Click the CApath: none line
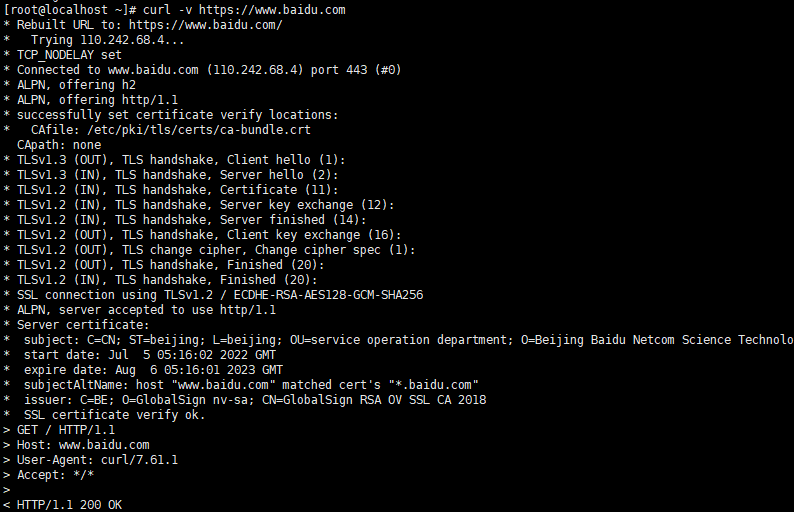Screen dimensions: 794x512 click(x=59, y=145)
